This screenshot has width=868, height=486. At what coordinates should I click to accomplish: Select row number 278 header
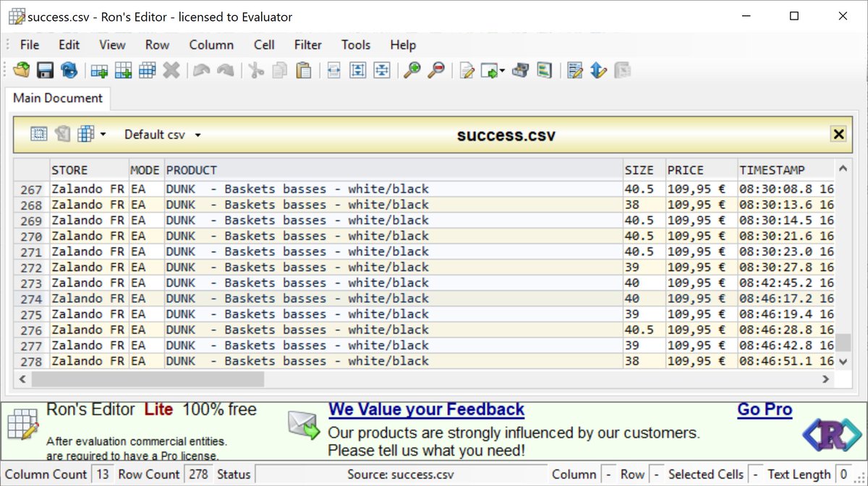tap(32, 361)
